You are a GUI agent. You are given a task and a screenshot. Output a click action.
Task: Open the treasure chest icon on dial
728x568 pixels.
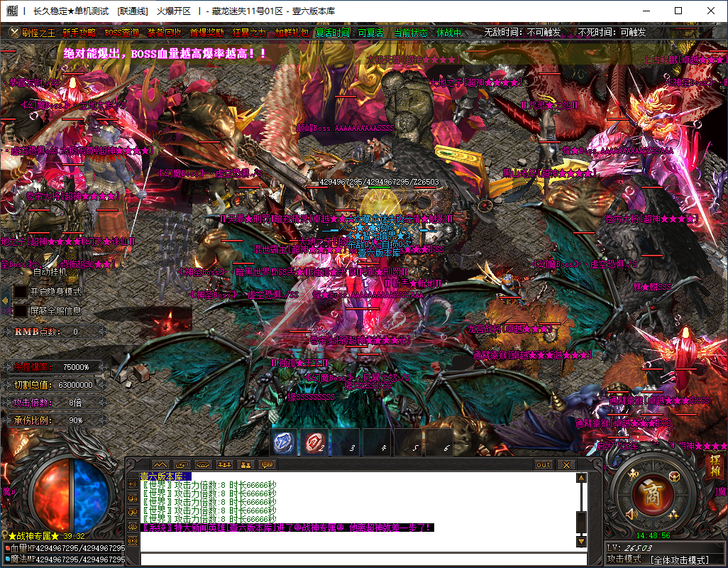(x=673, y=476)
